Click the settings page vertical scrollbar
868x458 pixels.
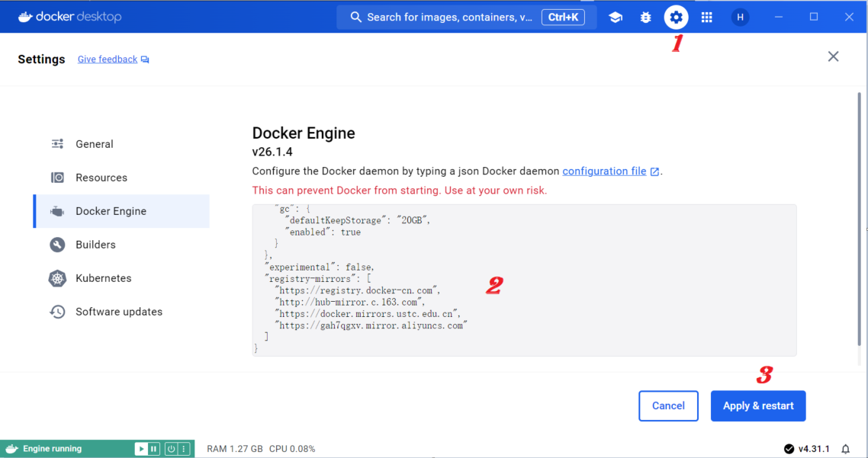[x=859, y=219]
